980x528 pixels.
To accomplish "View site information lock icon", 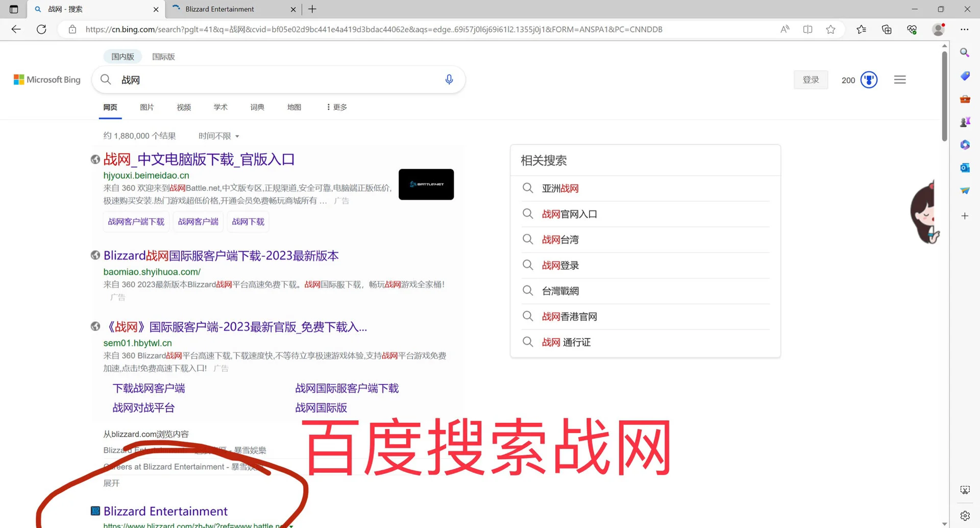I will pos(72,29).
